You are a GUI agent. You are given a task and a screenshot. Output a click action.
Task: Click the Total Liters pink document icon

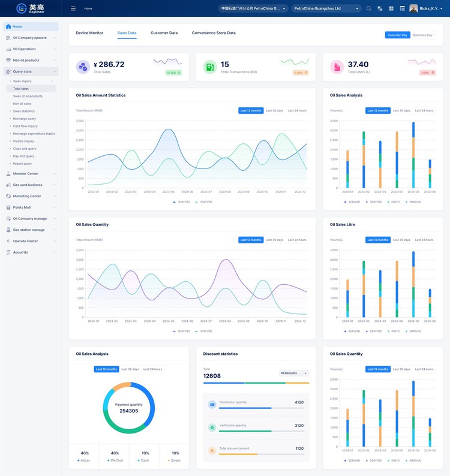337,67
